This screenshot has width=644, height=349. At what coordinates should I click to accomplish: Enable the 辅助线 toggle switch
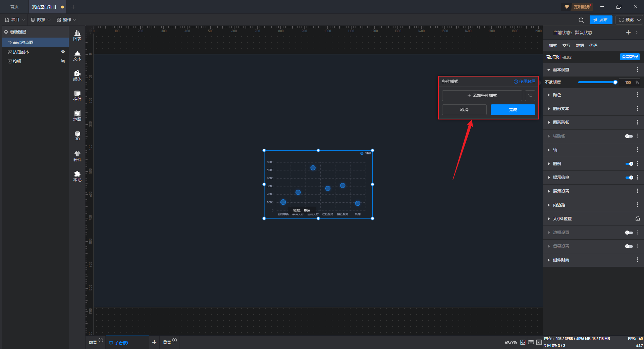click(629, 136)
